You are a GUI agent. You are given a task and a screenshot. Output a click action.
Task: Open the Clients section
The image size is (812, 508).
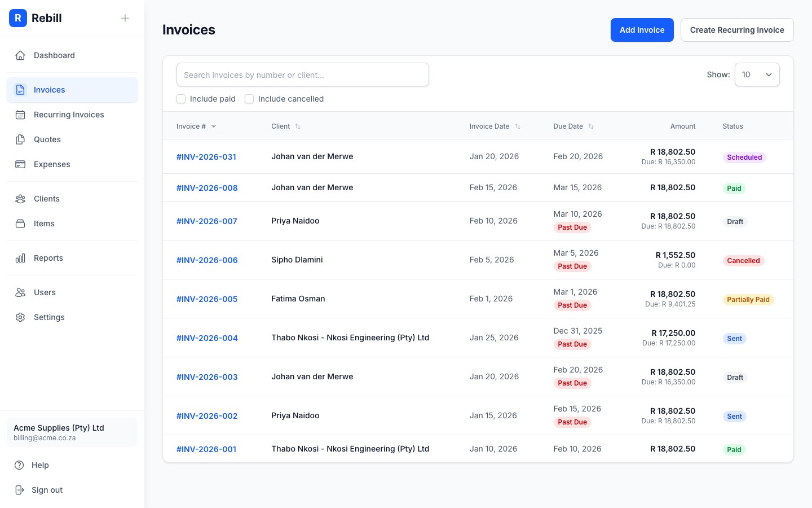click(x=46, y=199)
